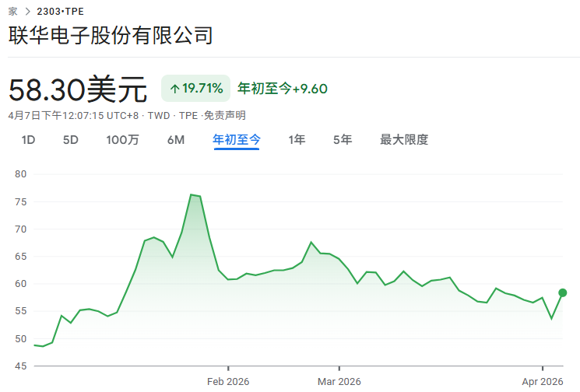The image size is (580, 392).
Task: Select the 年初至今 range tab
Action: (237, 140)
